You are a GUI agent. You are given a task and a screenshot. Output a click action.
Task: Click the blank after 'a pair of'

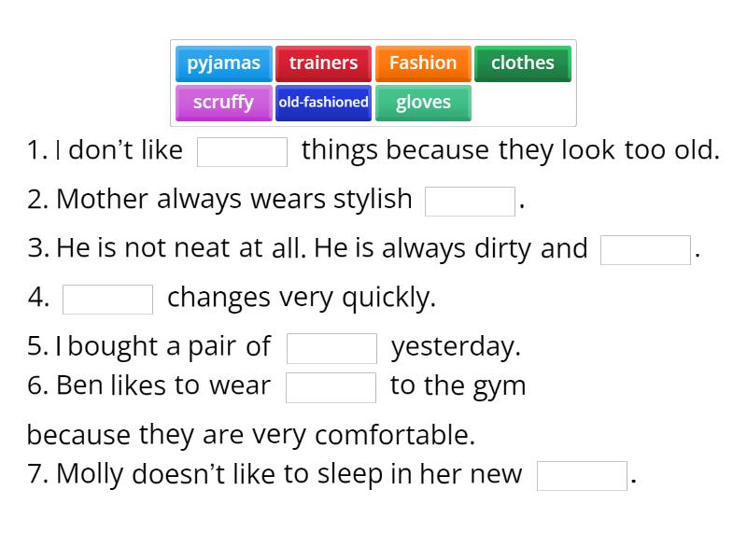click(x=332, y=347)
